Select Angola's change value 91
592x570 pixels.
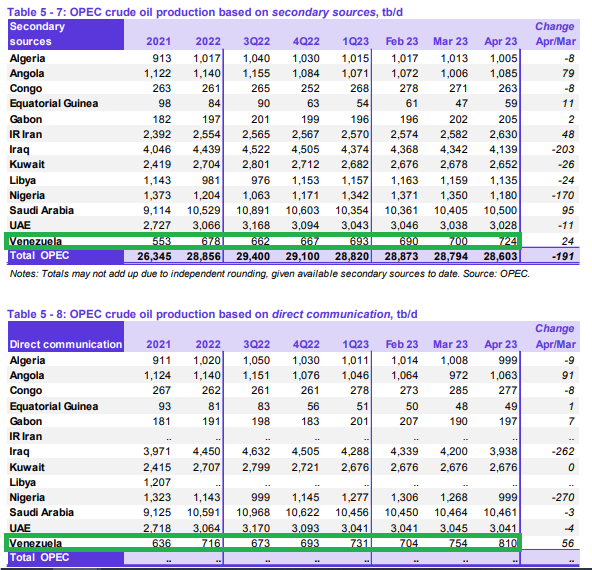(568, 376)
